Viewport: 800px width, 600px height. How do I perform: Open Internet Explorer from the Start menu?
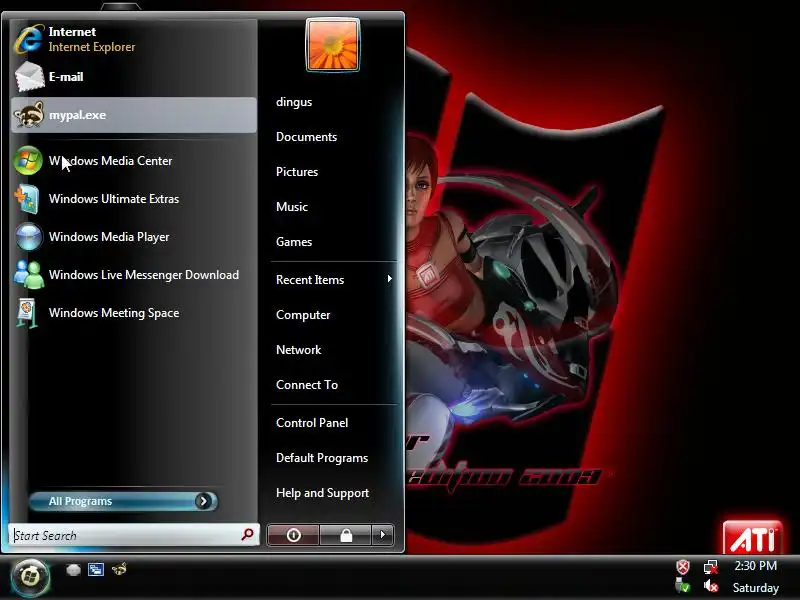tap(133, 39)
